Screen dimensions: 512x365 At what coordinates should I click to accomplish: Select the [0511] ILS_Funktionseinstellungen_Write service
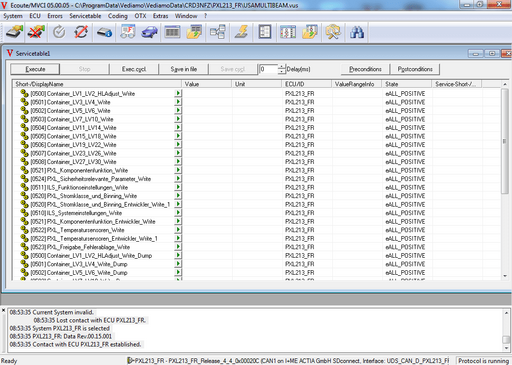click(x=79, y=187)
